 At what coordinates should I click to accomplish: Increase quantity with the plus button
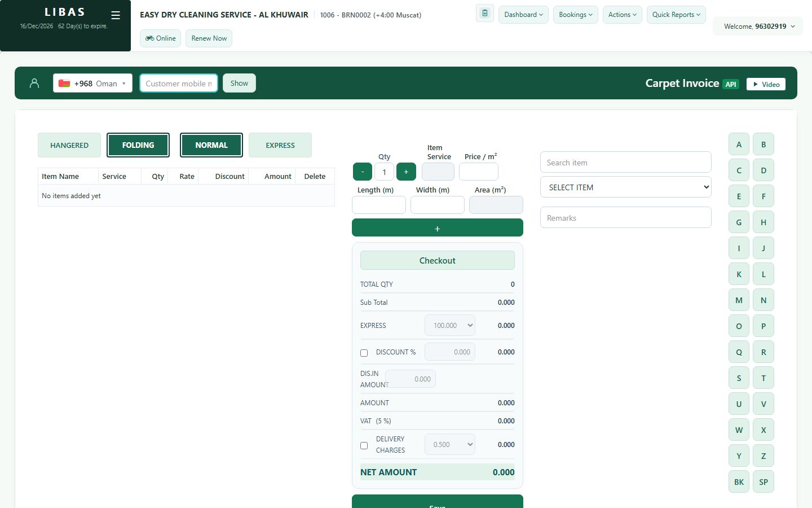(406, 172)
